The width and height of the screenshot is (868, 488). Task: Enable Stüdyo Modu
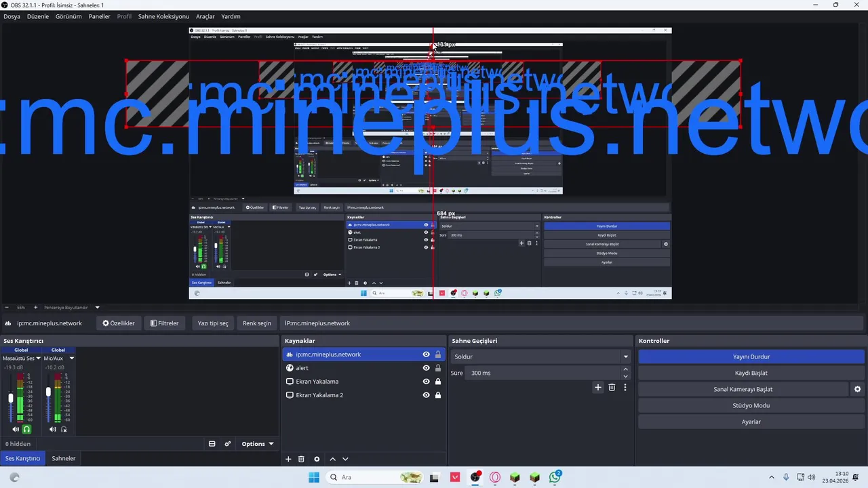point(751,405)
